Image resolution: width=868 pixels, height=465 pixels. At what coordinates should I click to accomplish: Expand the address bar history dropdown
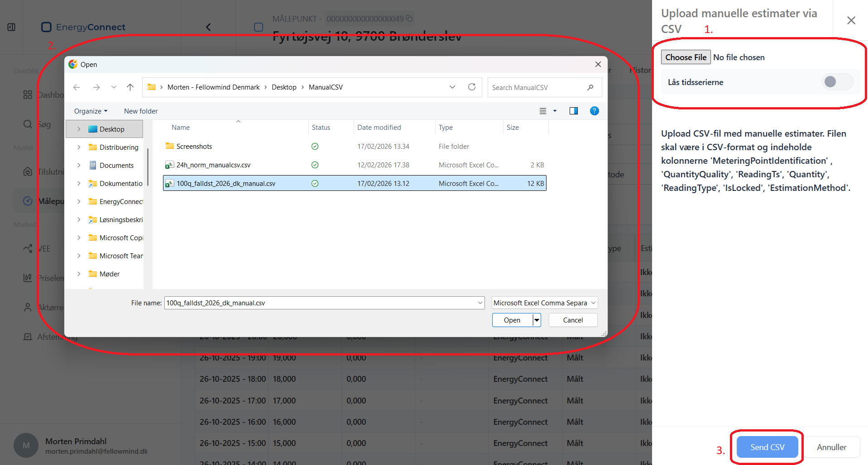452,87
